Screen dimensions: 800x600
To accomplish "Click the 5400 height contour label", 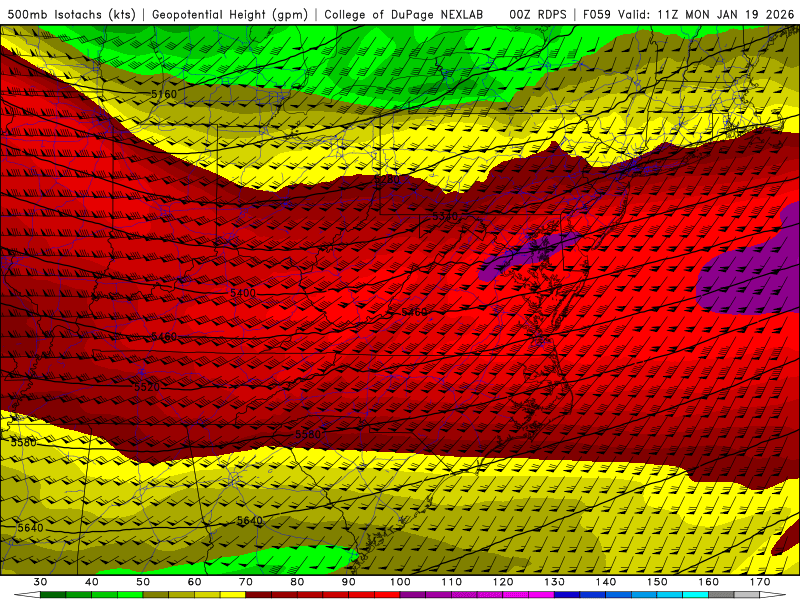I will coord(243,293).
